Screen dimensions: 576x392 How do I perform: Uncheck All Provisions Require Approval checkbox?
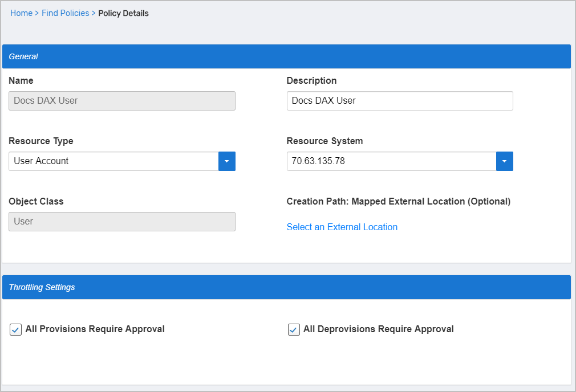point(16,329)
